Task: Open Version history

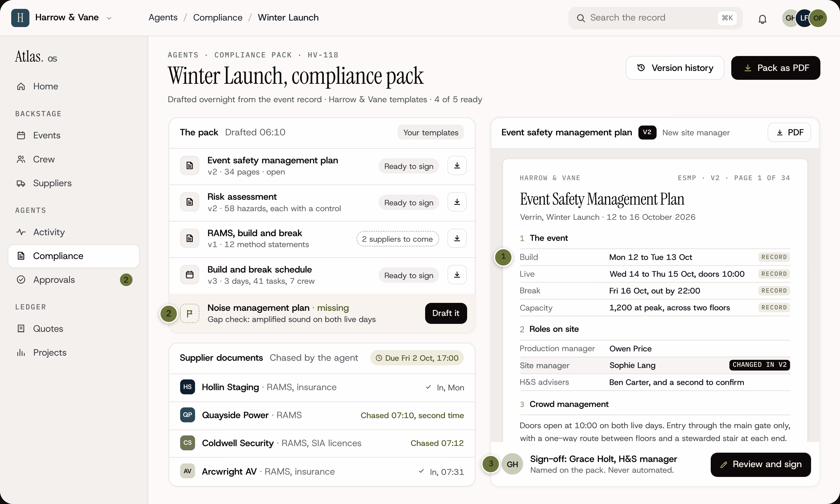Action: [675, 68]
